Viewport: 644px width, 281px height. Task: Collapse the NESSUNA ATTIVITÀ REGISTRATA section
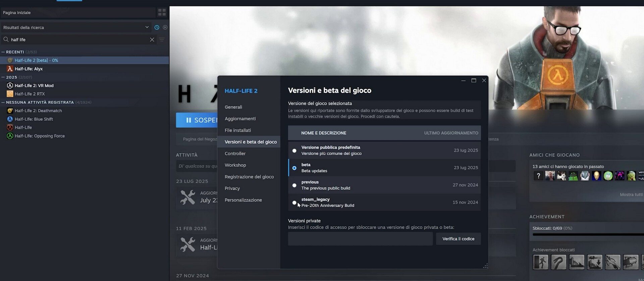(3, 102)
